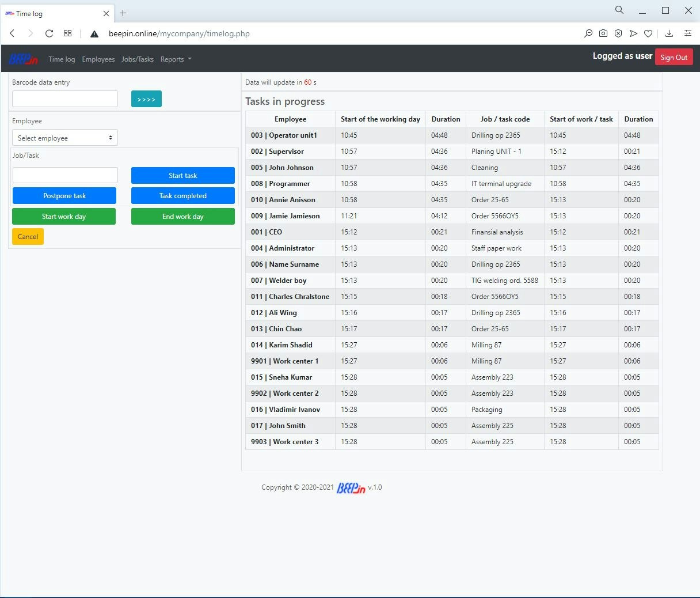Select row 011 | Charles Chralstone

click(452, 297)
